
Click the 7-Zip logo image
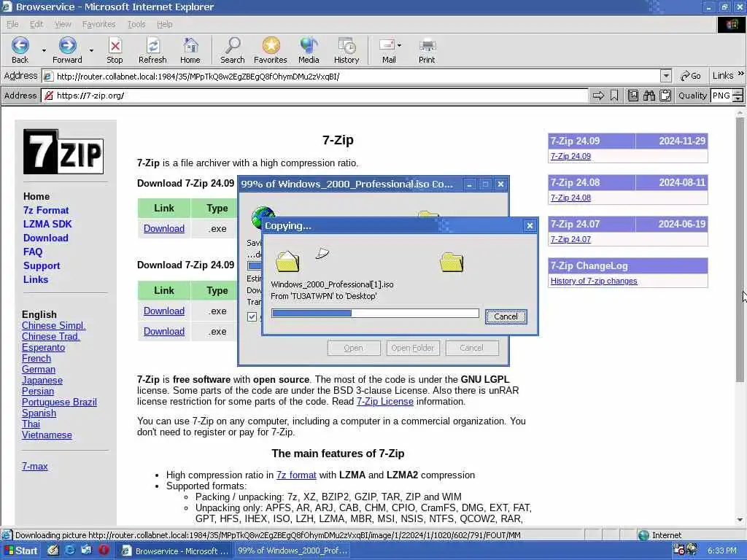point(63,152)
